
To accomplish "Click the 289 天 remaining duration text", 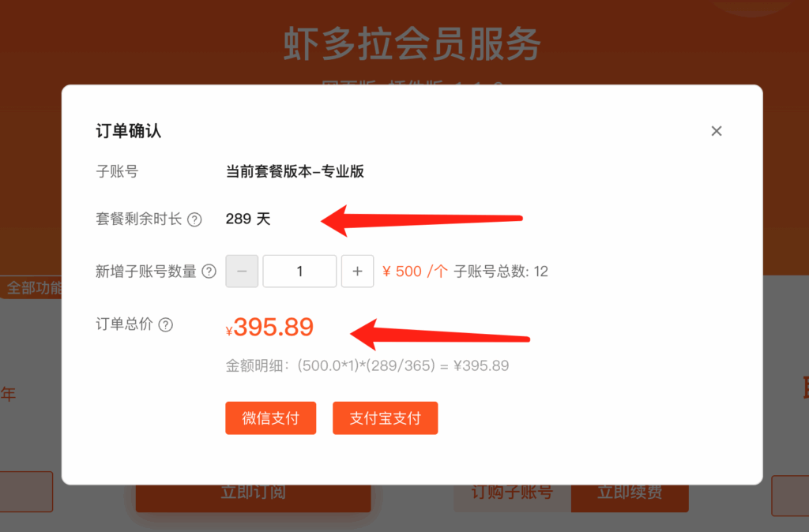I will 248,219.
